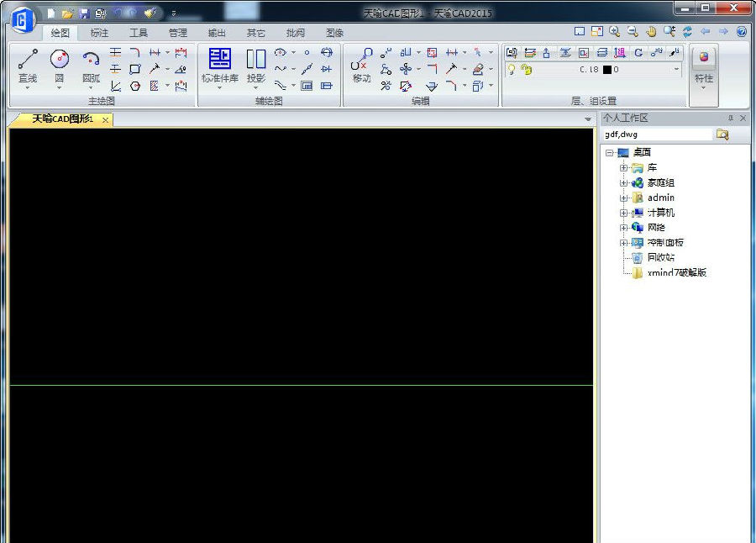This screenshot has width=756, height=543.
Task: Switch to the 输出 ribbon tab
Action: click(217, 33)
